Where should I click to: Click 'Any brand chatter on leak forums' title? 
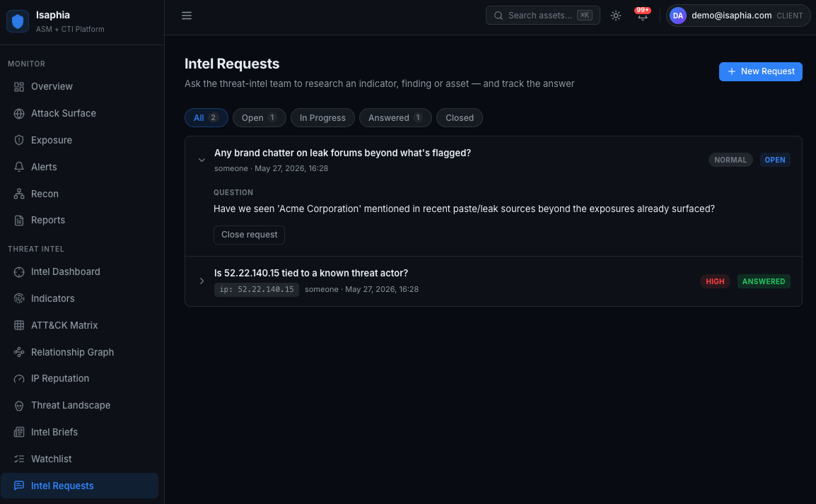pos(342,153)
